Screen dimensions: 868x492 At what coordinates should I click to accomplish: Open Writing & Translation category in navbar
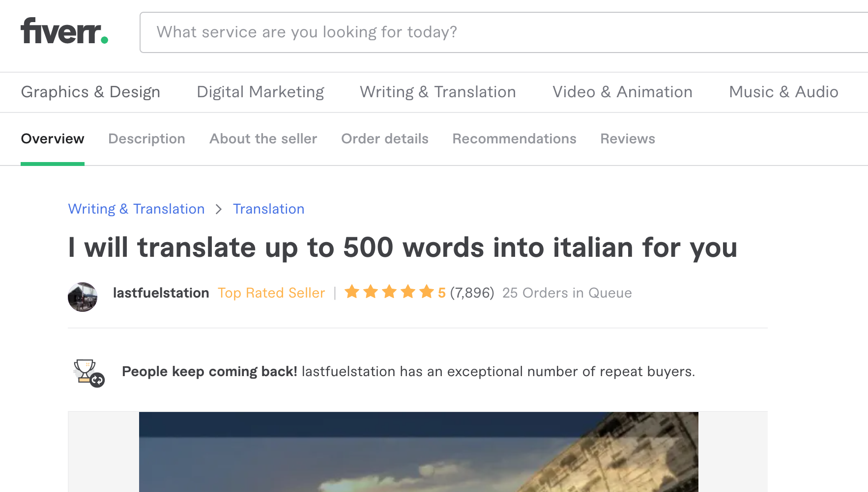pyautogui.click(x=437, y=92)
